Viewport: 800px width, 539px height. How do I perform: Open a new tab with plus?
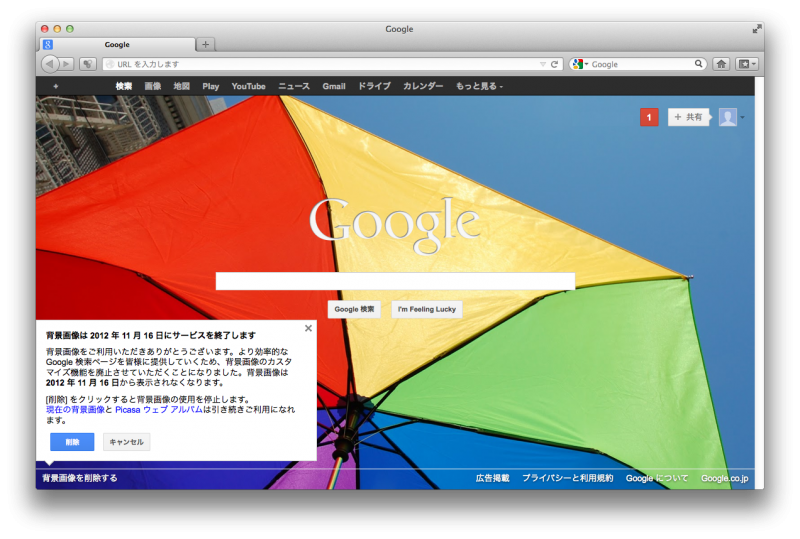(x=206, y=44)
